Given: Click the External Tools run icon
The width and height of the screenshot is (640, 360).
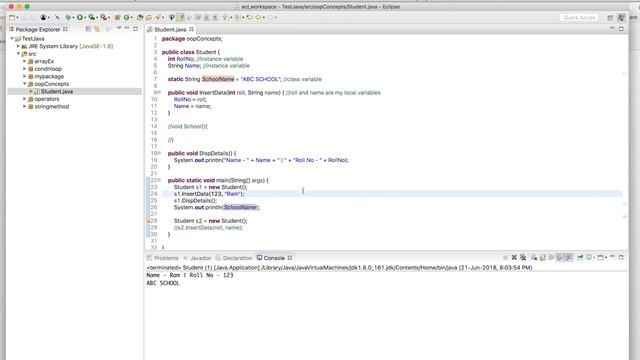Looking at the screenshot, I should coord(104,18).
